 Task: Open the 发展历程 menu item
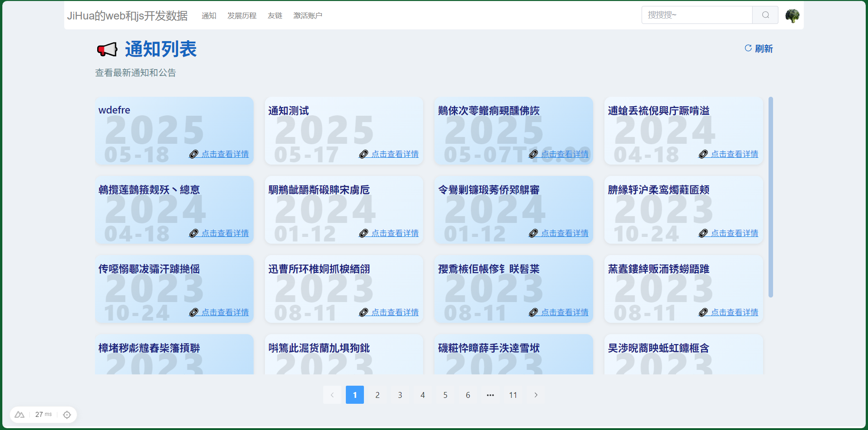point(241,15)
